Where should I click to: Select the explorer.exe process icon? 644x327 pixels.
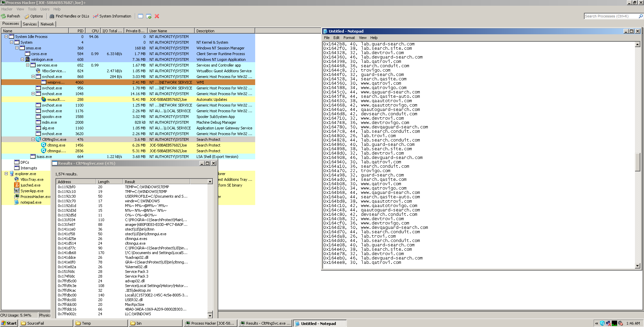(11, 174)
